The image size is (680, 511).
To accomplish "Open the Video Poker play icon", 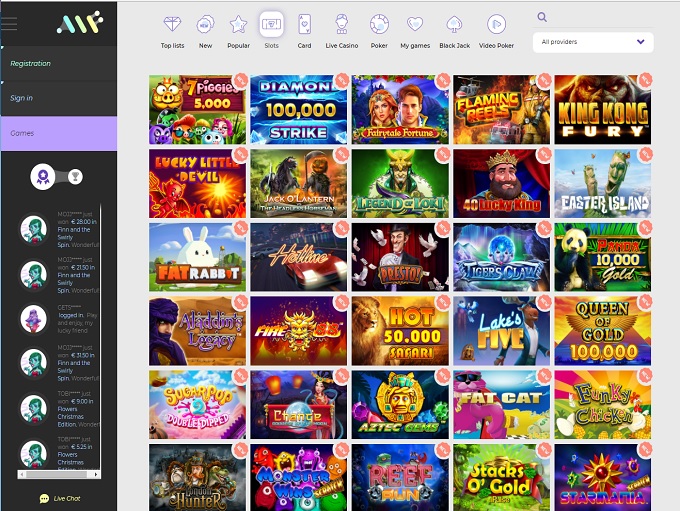I will tap(496, 24).
